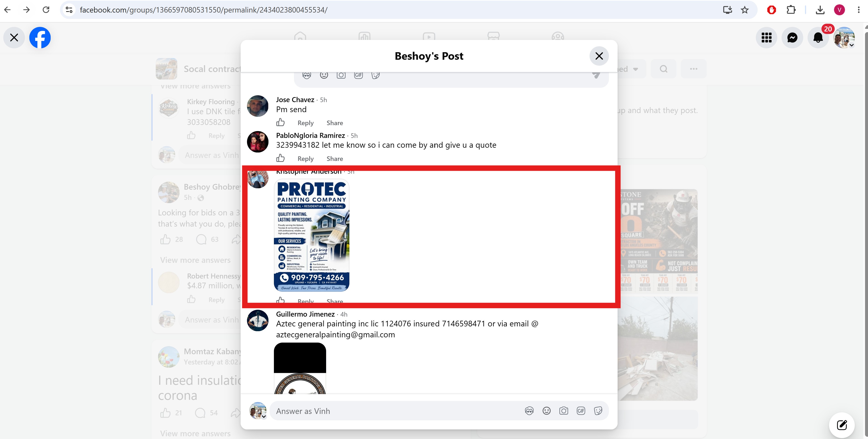Add a GIF in bottom comment box
Viewport: 868px width, 439px height.
(581, 411)
